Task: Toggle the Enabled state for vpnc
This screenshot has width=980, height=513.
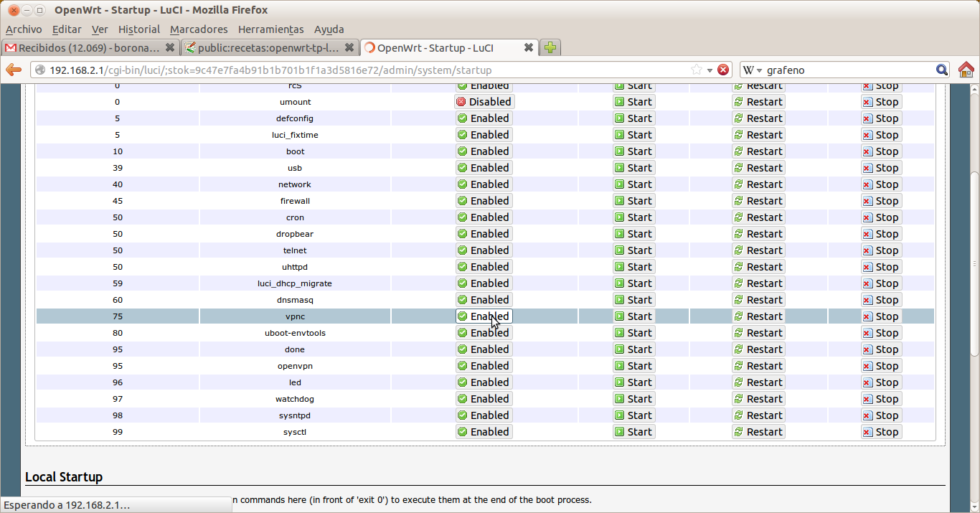Action: click(x=484, y=316)
